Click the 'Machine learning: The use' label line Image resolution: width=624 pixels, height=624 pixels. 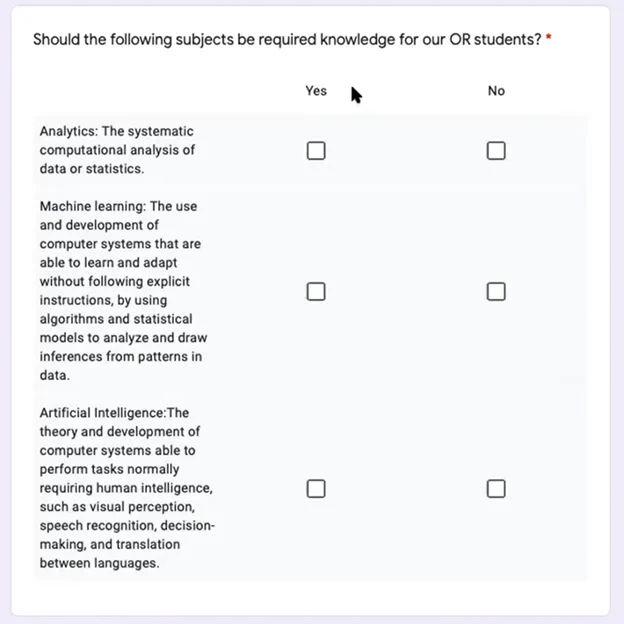(x=118, y=206)
